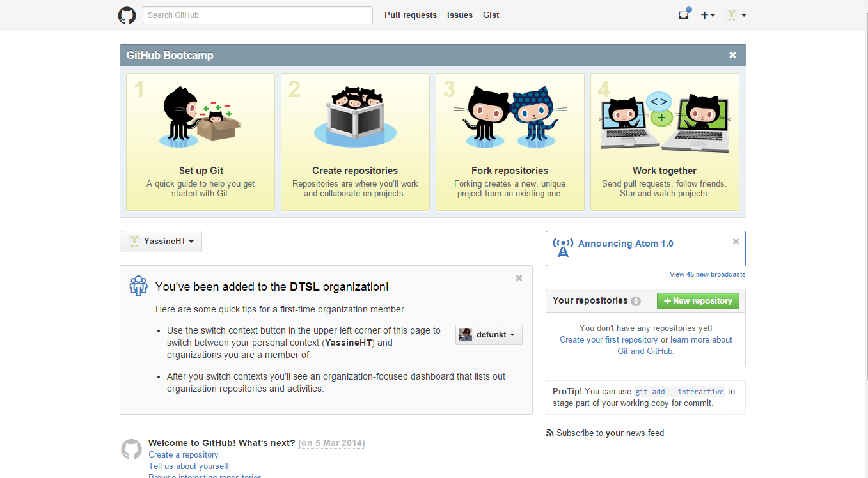Open the Set up Git bootcamp card
The width and height of the screenshot is (868, 478).
click(x=200, y=142)
